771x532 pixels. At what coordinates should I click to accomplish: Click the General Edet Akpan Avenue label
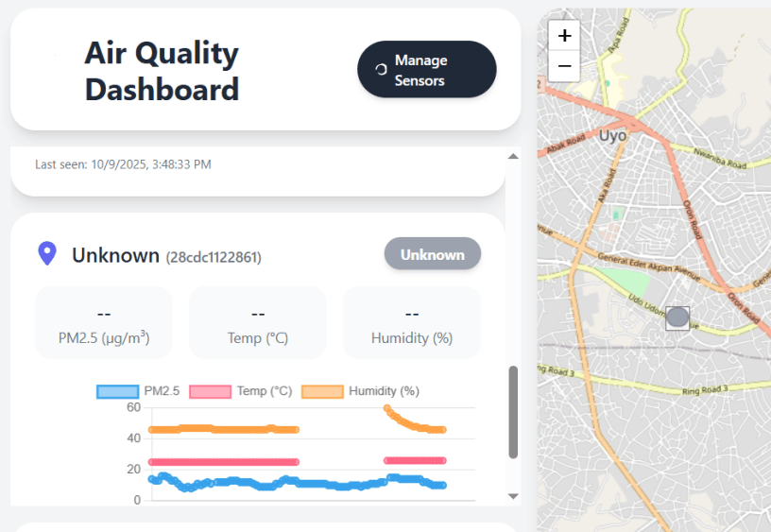coord(649,268)
